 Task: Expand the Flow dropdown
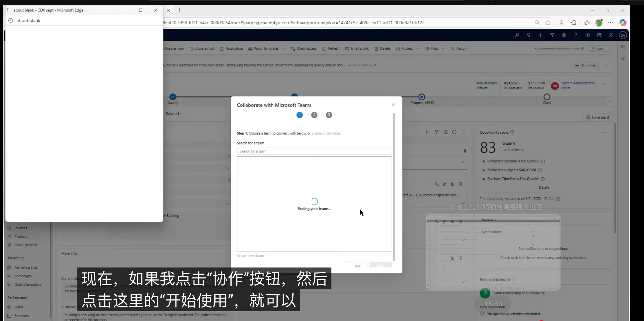coord(443,49)
